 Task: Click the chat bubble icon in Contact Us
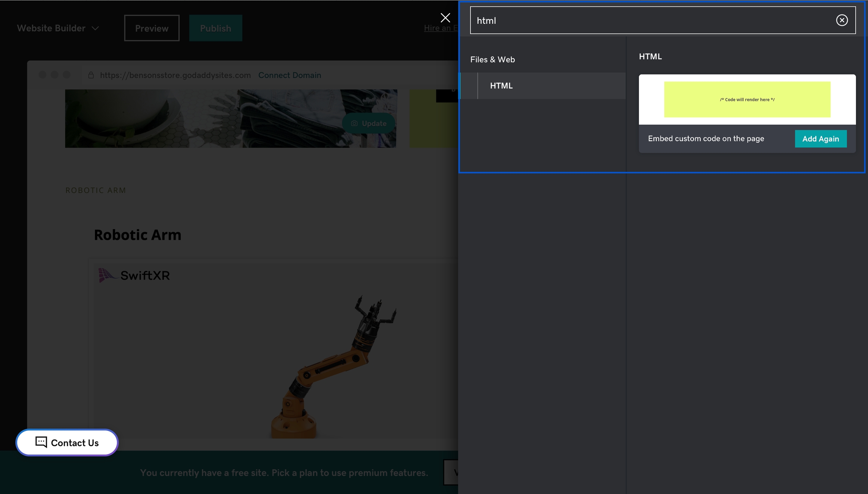(41, 442)
